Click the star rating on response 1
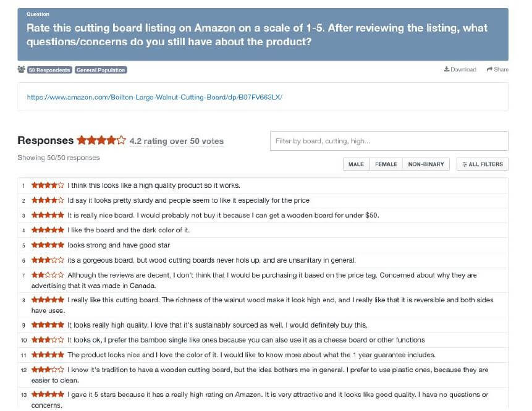 pyautogui.click(x=48, y=185)
